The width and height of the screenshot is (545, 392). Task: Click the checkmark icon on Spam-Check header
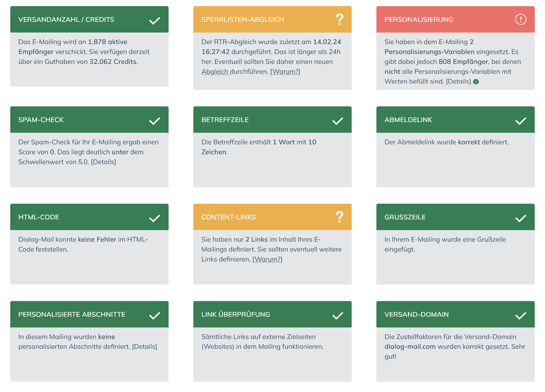(x=154, y=121)
